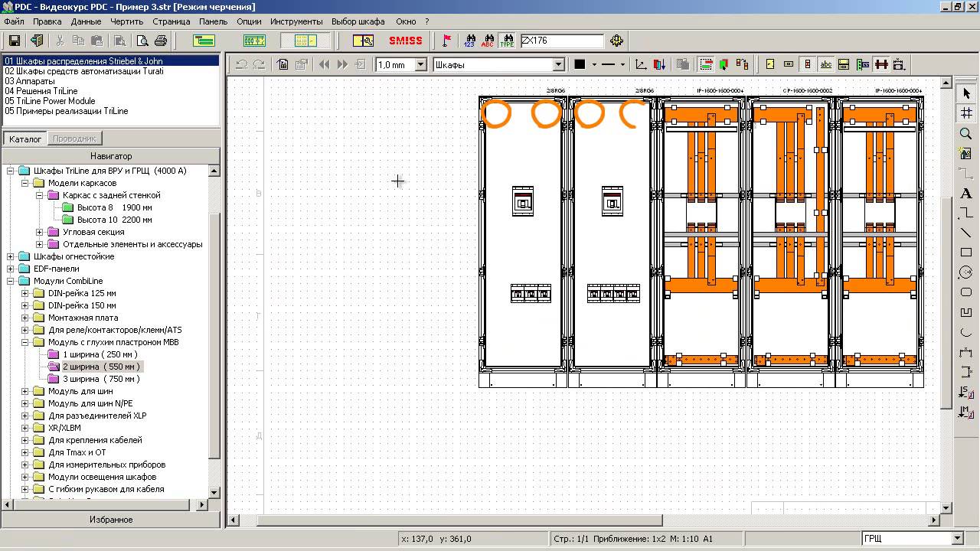Click the exit door icon
The width and height of the screenshot is (980, 551).
[x=36, y=41]
